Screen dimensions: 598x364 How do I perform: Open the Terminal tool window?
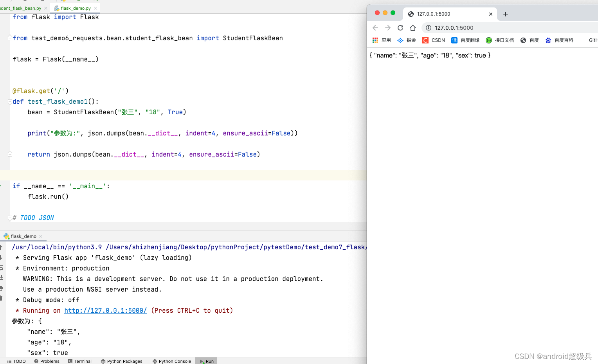coord(80,361)
